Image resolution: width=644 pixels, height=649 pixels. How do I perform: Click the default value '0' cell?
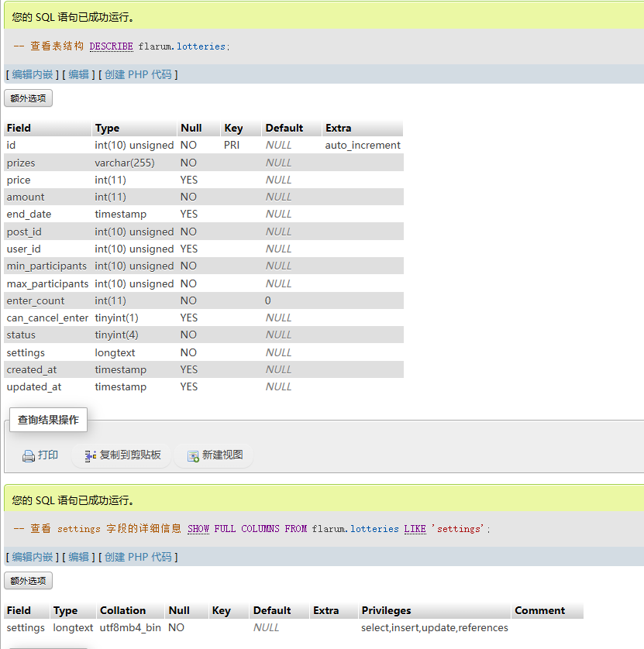pyautogui.click(x=292, y=300)
